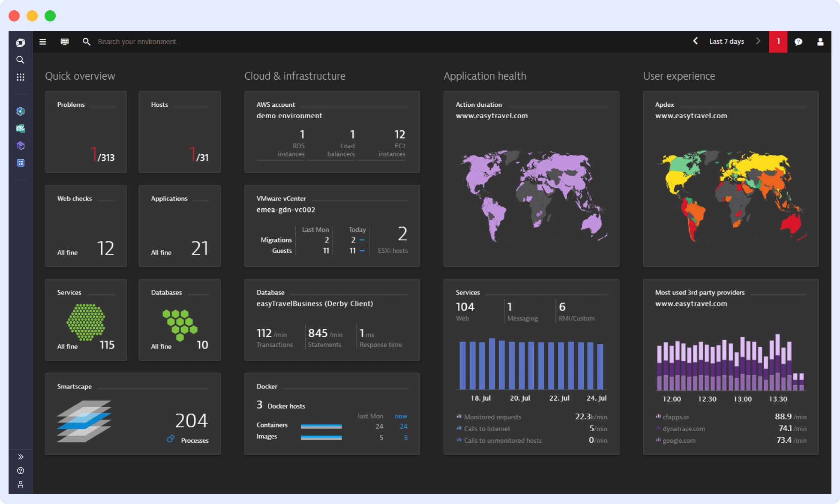Open the Last 7 days timeframe selector

point(726,41)
